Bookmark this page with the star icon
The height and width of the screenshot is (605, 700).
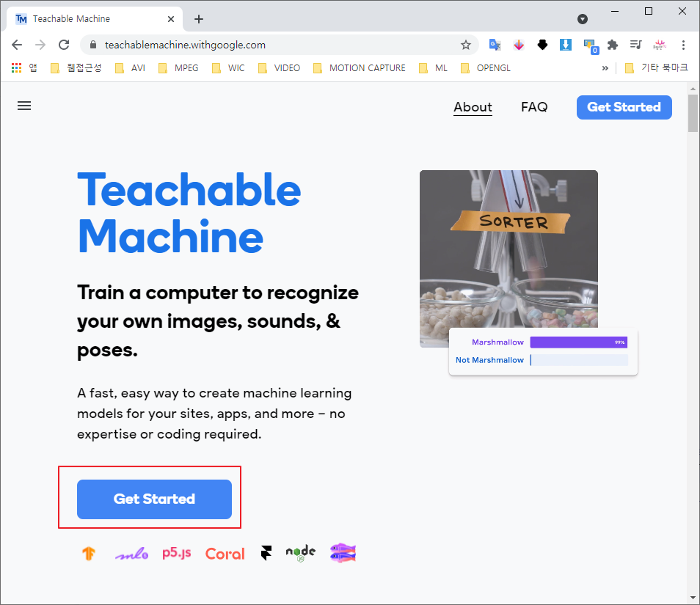pyautogui.click(x=466, y=45)
